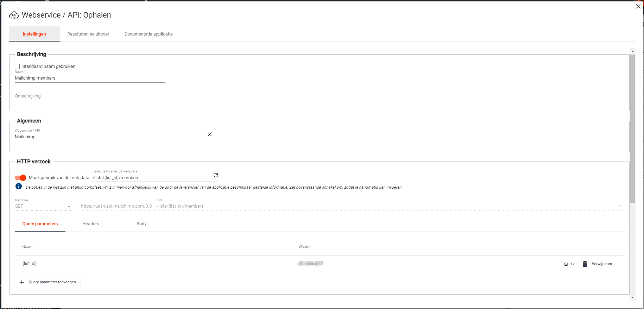Open the Bekende locaties uit metadata dropdown
Viewport: 644px width, 309px height.
pos(151,178)
